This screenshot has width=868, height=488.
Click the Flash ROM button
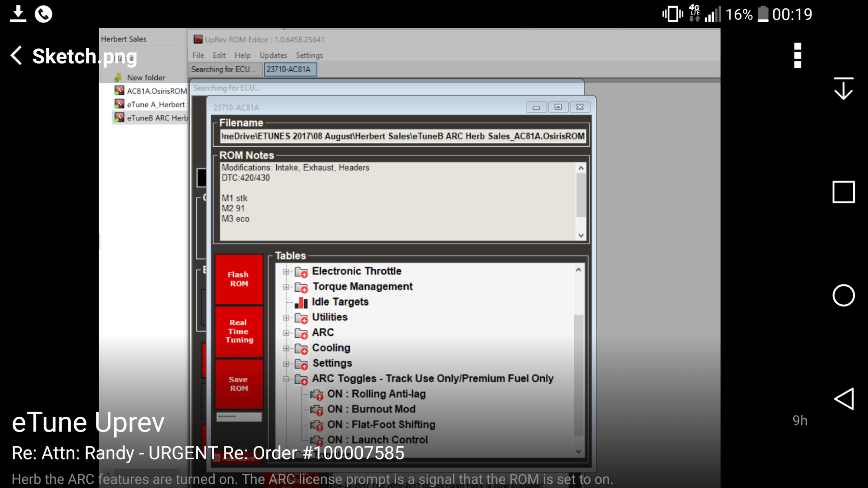point(239,279)
